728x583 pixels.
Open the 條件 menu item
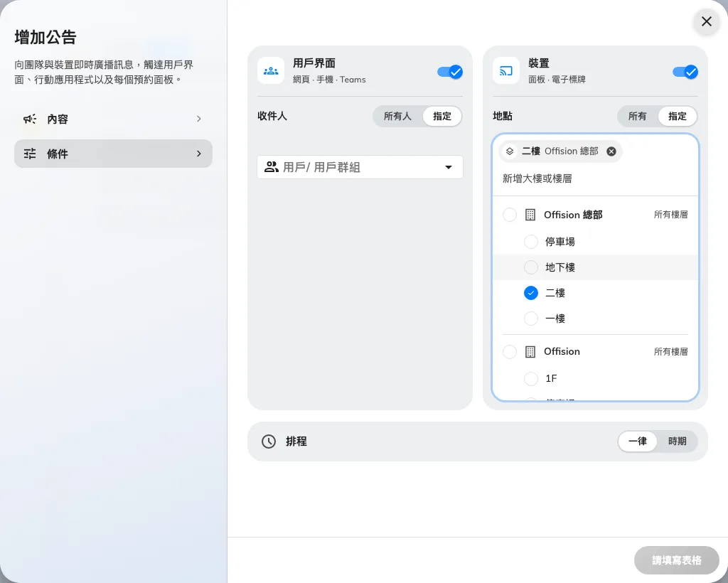[113, 154]
